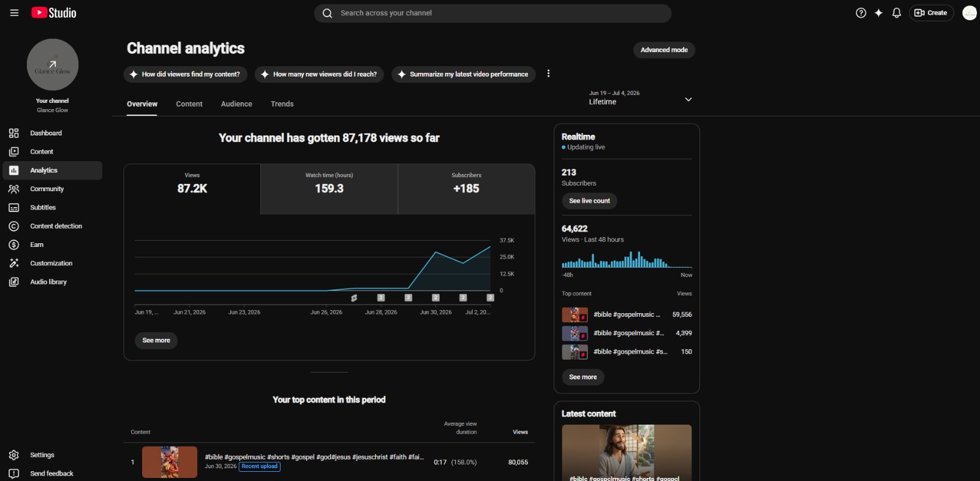
Task: Click the 64,622 views count
Action: coord(575,229)
